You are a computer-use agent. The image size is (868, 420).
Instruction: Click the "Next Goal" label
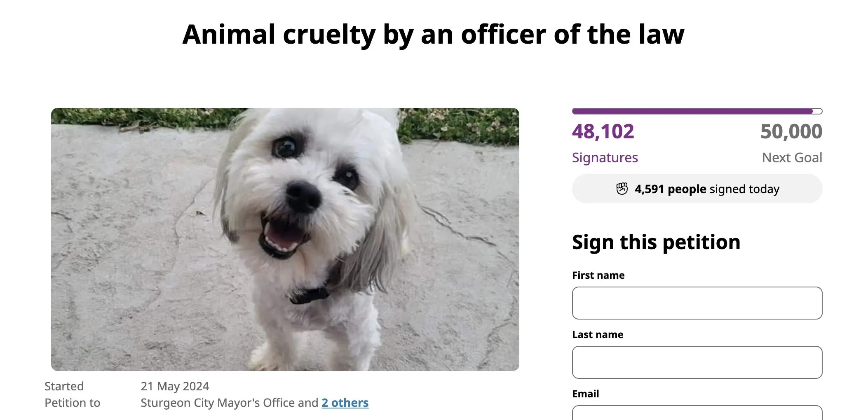point(792,158)
